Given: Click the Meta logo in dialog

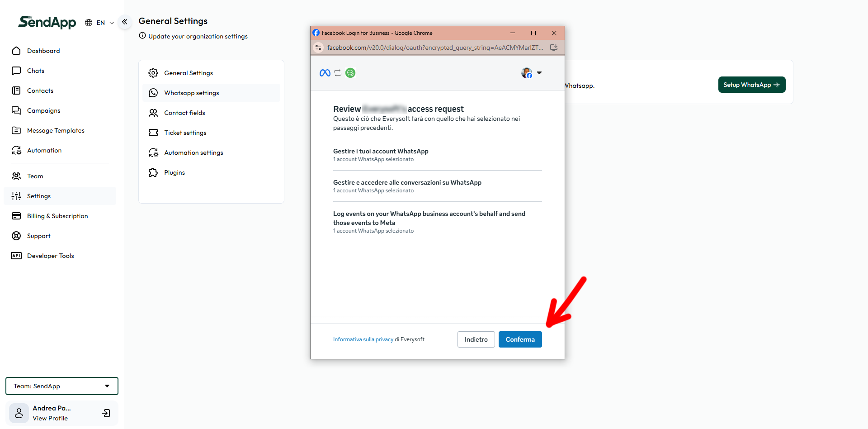Looking at the screenshot, I should [x=325, y=73].
